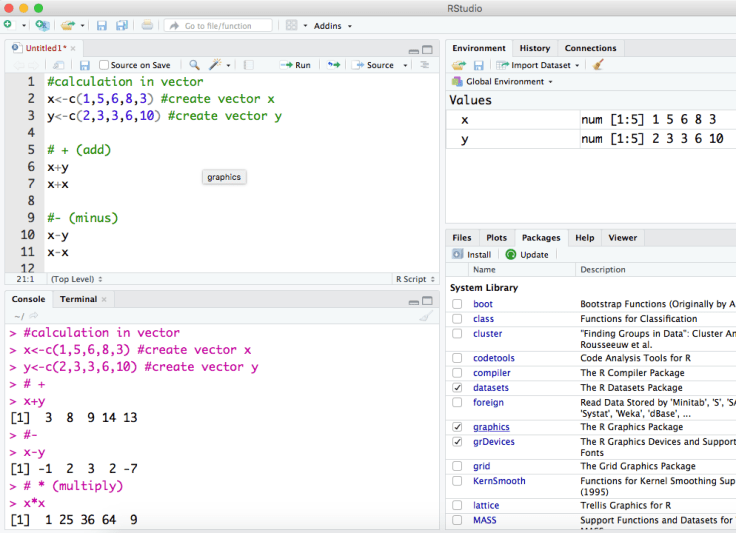Switch to the History tab
The width and height of the screenshot is (736, 533).
point(534,48)
